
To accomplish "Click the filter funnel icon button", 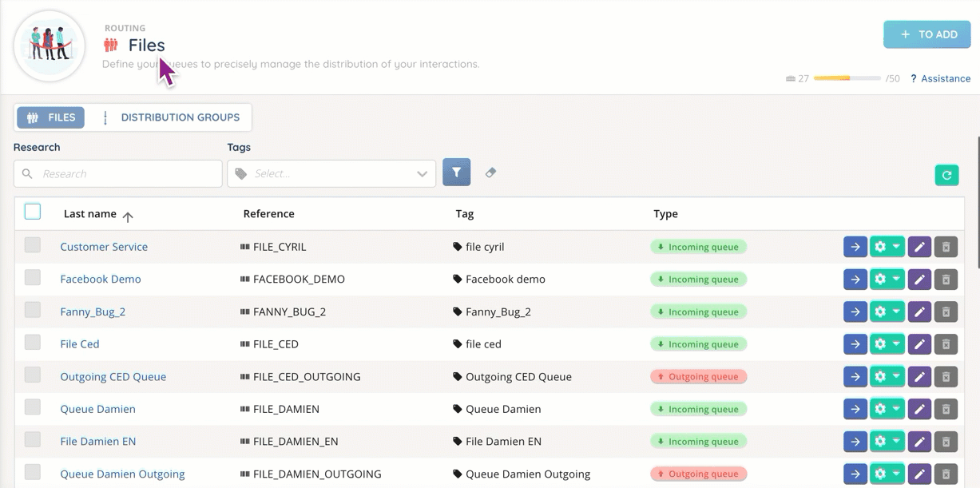I will 456,173.
